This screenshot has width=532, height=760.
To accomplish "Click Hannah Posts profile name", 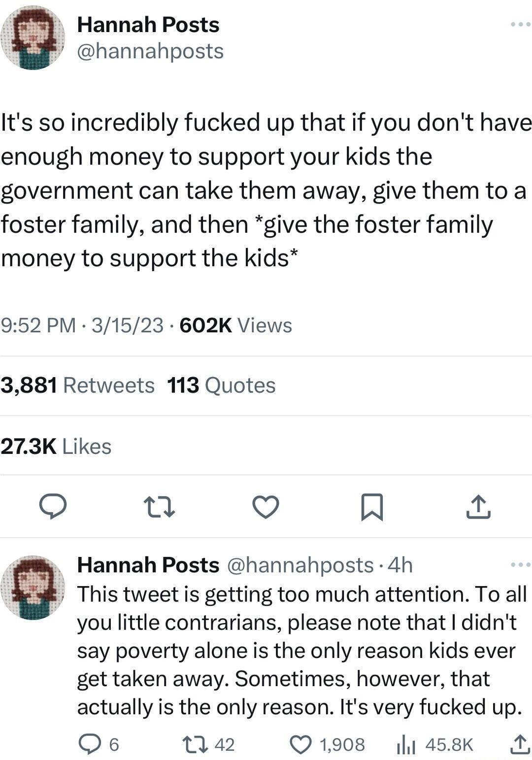I will click(148, 25).
